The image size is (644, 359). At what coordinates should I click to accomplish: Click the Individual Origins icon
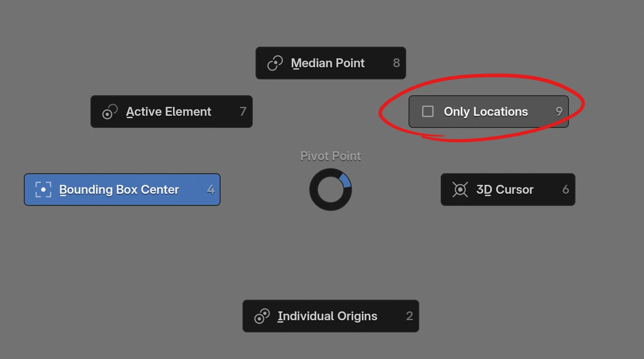tap(262, 317)
